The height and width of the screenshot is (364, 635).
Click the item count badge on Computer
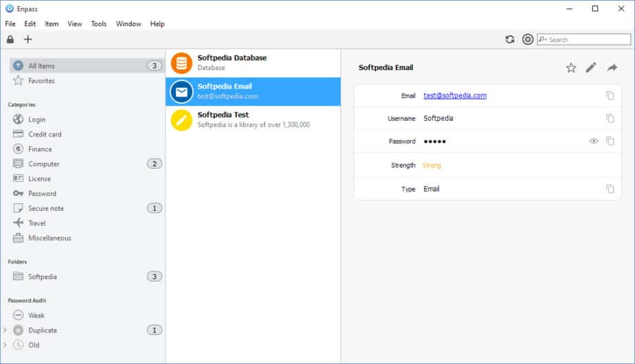tap(155, 163)
